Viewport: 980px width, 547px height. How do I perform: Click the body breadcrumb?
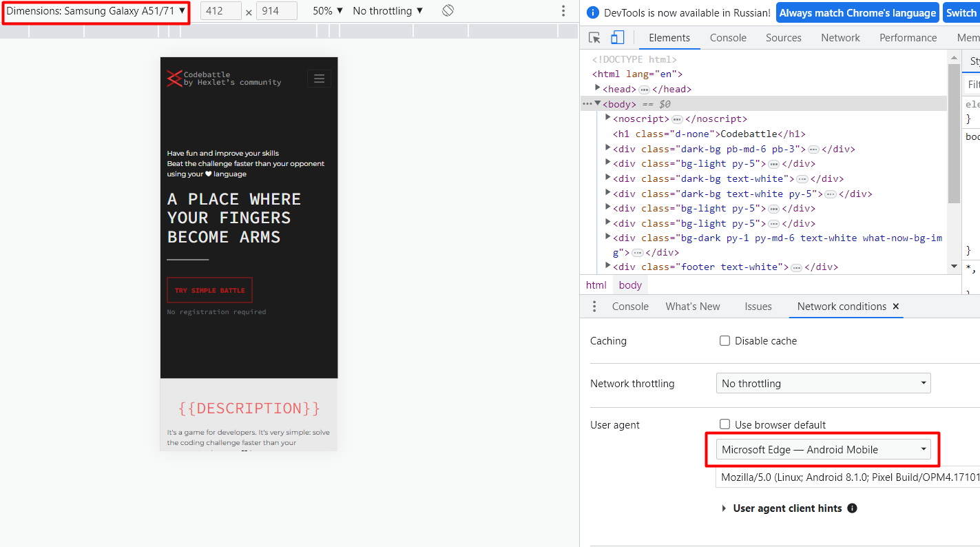pyautogui.click(x=630, y=285)
